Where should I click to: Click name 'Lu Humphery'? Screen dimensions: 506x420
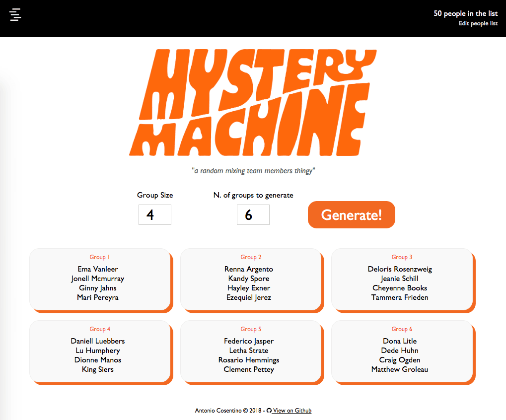(x=98, y=350)
